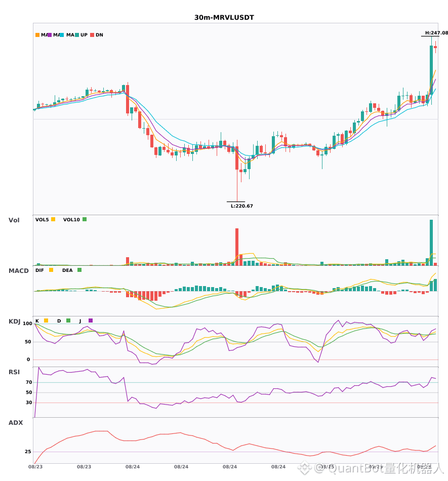Viewport: 448px width, 481px height.
Task: Click the UP legend text
Action: pyautogui.click(x=84, y=35)
